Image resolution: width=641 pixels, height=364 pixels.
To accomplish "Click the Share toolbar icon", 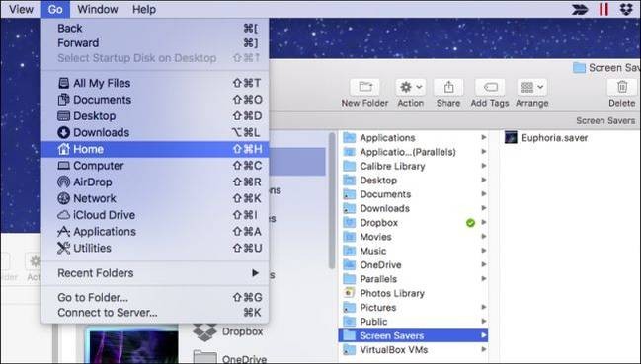I will (448, 87).
